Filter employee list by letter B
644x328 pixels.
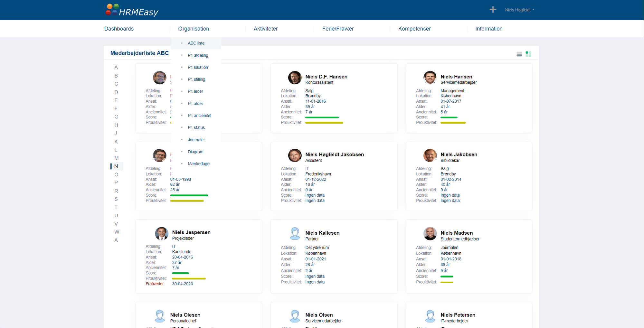coord(116,76)
